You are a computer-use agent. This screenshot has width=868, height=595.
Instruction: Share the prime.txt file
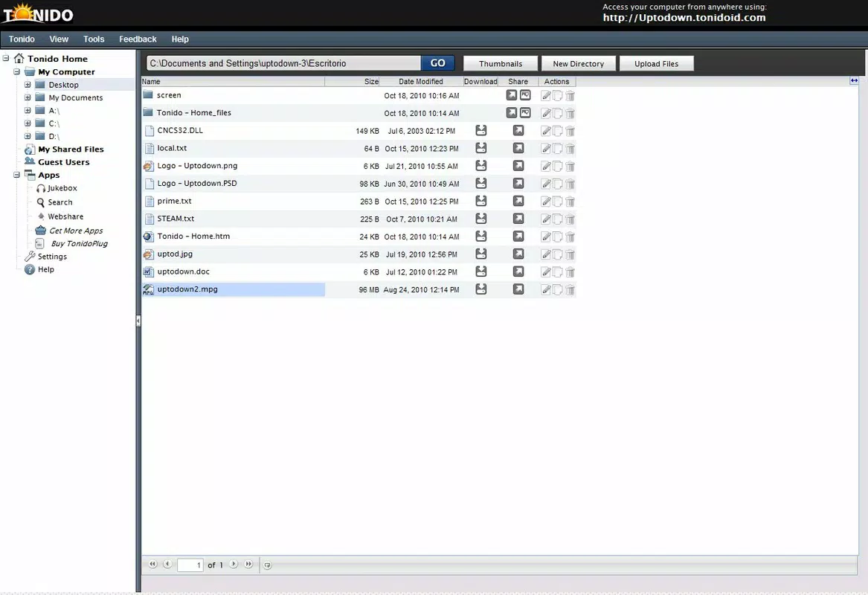518,201
